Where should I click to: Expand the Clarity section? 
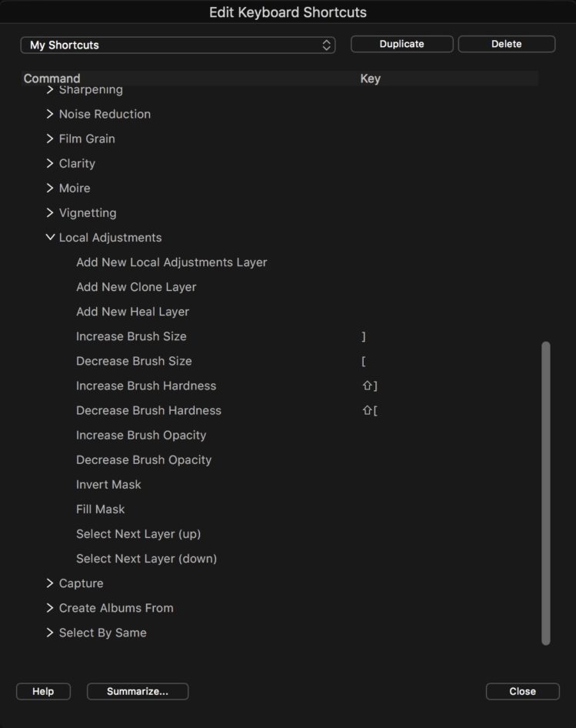[49, 163]
